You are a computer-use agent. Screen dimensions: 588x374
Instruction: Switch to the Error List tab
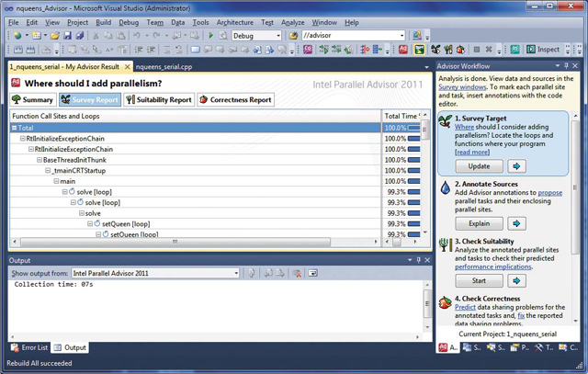[x=29, y=347]
